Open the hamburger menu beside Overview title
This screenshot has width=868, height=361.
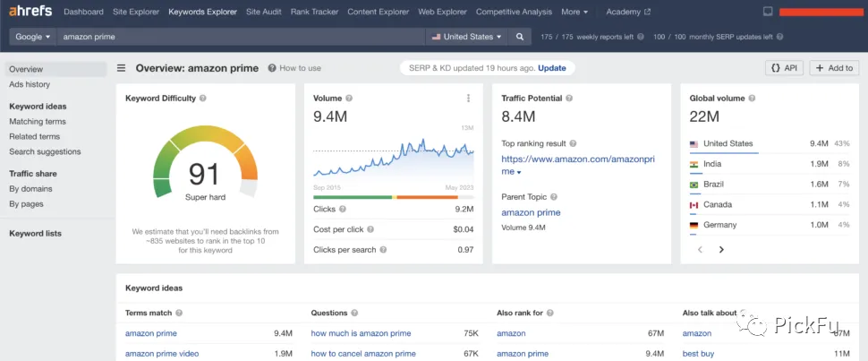121,68
